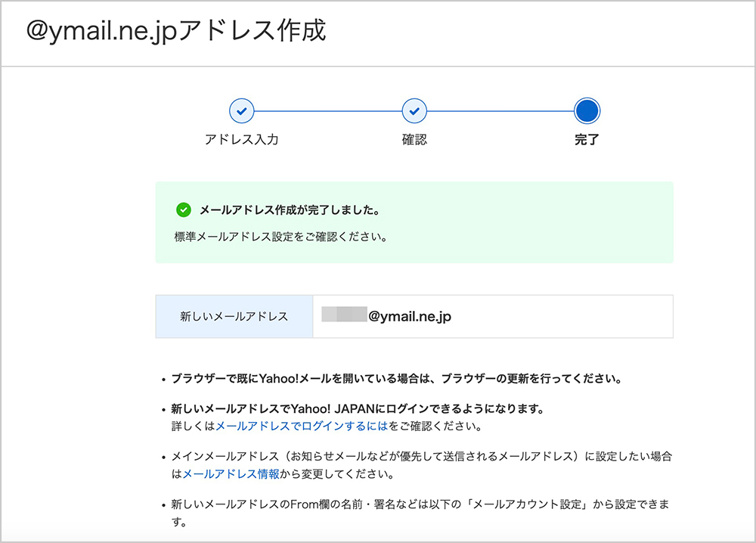This screenshot has height=543, width=756.
Task: Open the メールアドレス情報 link
Action: pyautogui.click(x=231, y=474)
